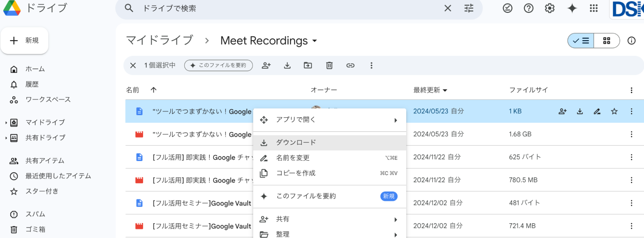The height and width of the screenshot is (238, 644).
Task: Open 履歴 activity in sidebar
Action: (x=32, y=84)
